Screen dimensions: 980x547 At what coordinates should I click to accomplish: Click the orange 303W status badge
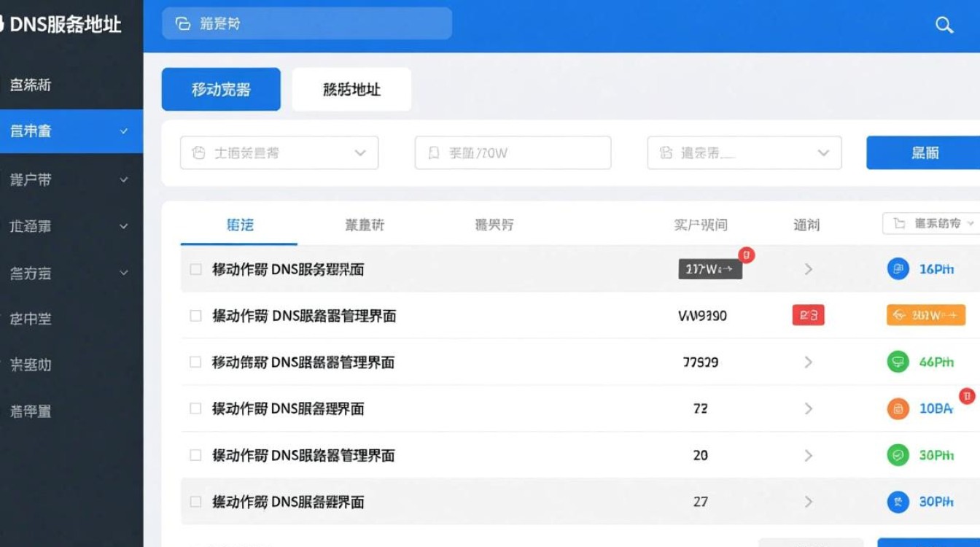coord(925,316)
